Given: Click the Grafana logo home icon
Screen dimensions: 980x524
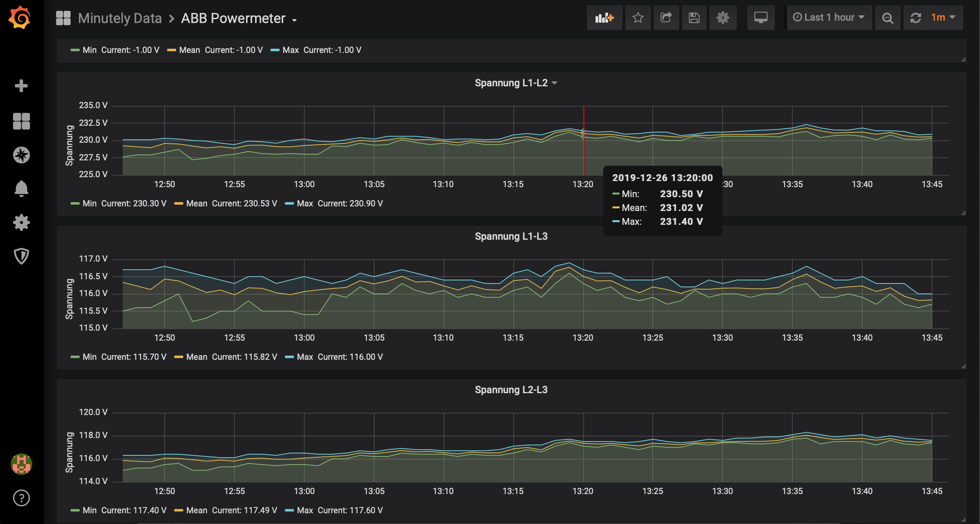Looking at the screenshot, I should [x=20, y=18].
